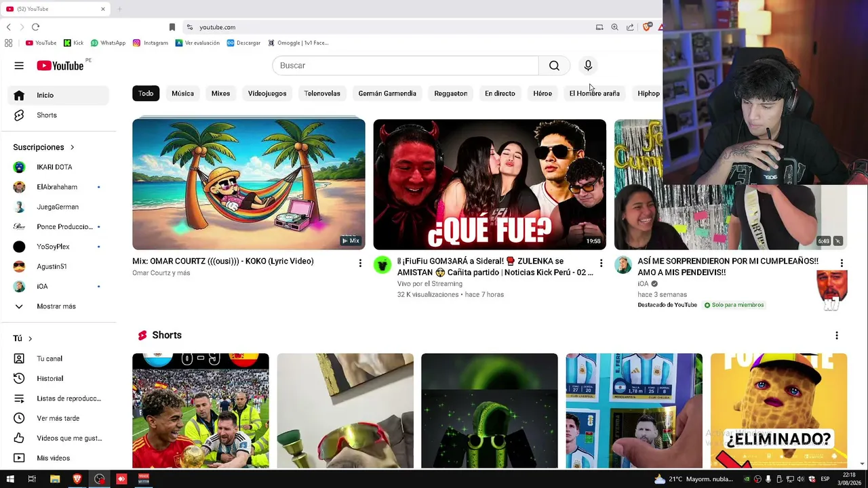Screen dimensions: 868x488
Task: Click the search magnifier button
Action: point(554,66)
